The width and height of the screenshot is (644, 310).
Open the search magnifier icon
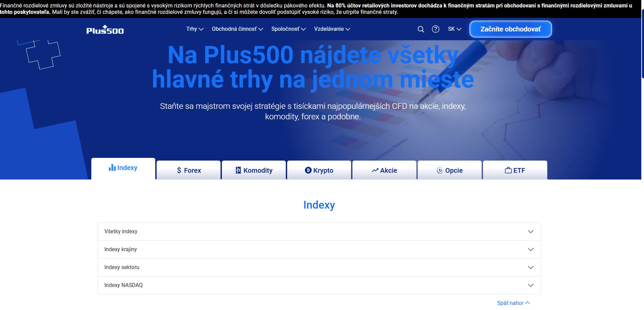pyautogui.click(x=421, y=29)
